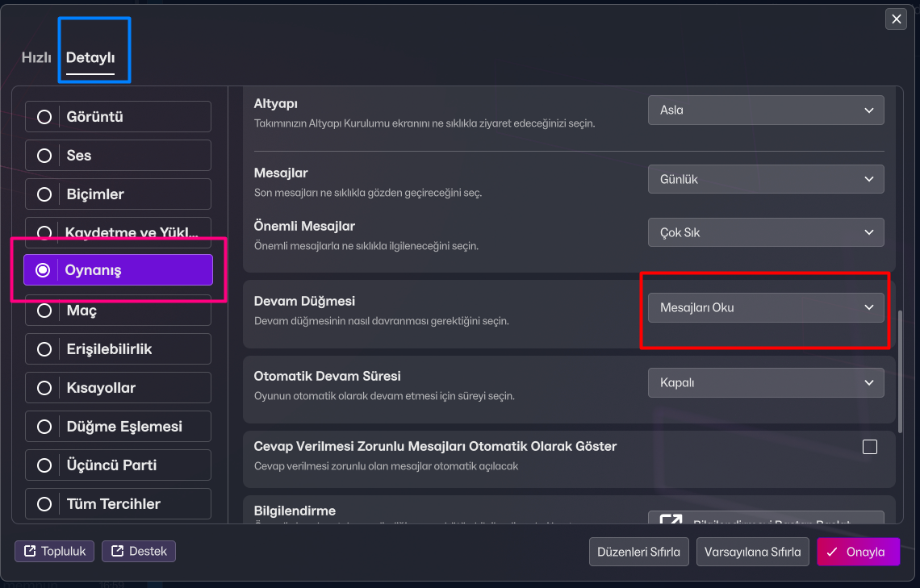Select the Görüntü radio option

[118, 117]
